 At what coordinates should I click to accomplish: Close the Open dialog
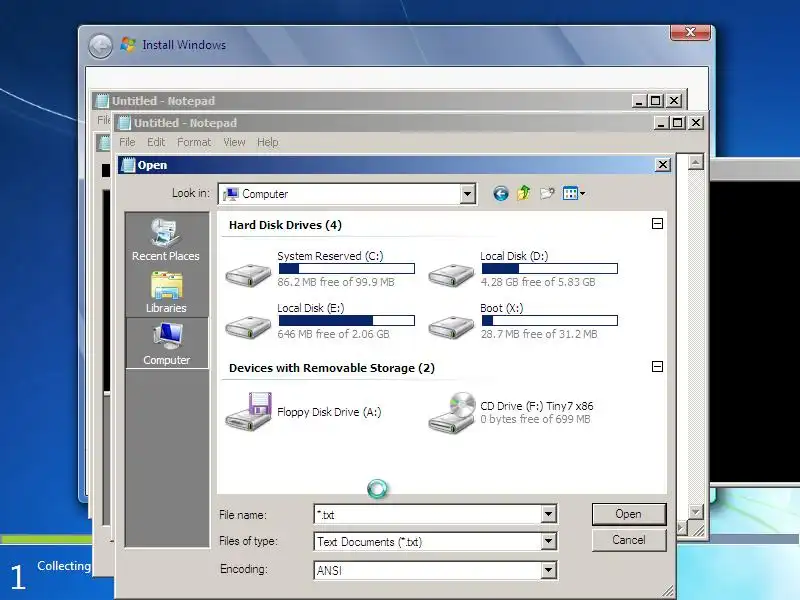662,164
